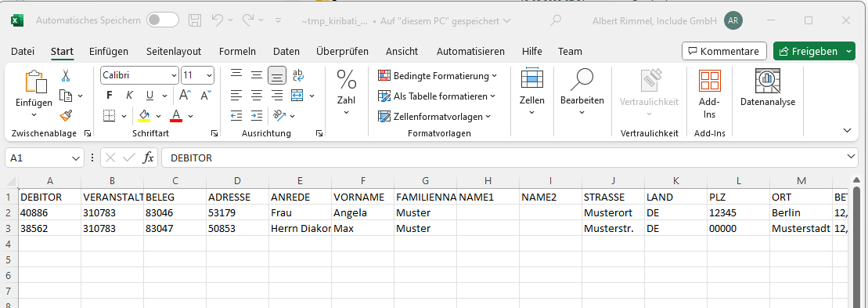Redo the last action
868x308 pixels.
coord(247,20)
